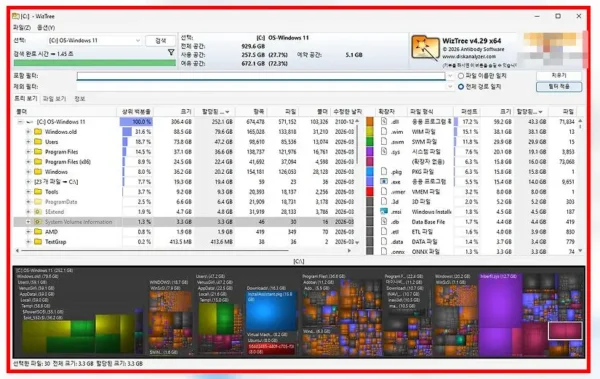Click down arrow of the extension list scrollbar
600x379 pixels.
tap(580, 251)
